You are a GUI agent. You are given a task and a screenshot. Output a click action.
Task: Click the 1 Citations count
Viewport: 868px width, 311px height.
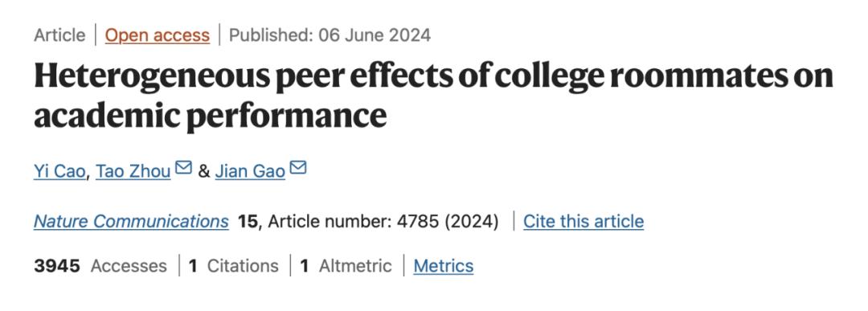pyautogui.click(x=234, y=266)
